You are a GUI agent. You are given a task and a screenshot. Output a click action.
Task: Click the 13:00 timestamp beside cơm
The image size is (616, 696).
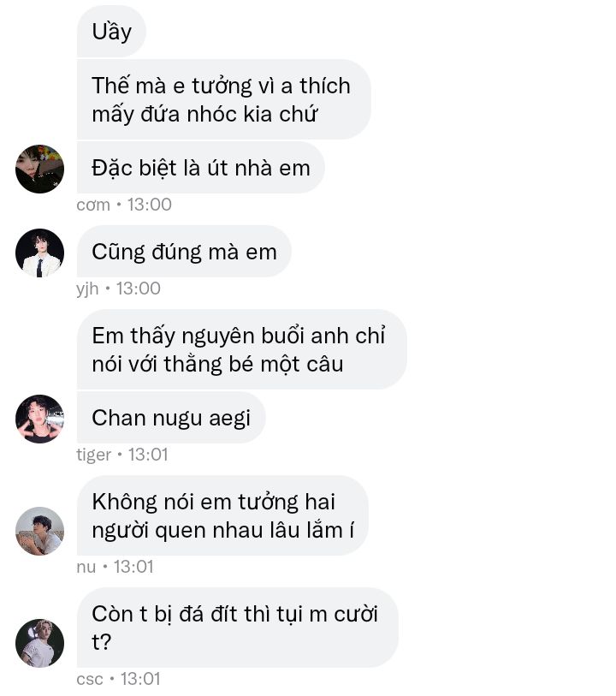tap(150, 205)
